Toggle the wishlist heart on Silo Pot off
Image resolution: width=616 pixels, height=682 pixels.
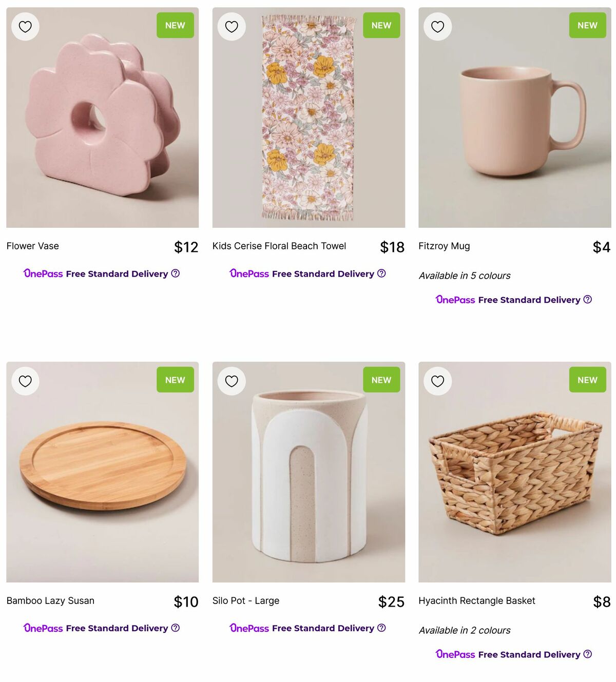[x=231, y=380]
